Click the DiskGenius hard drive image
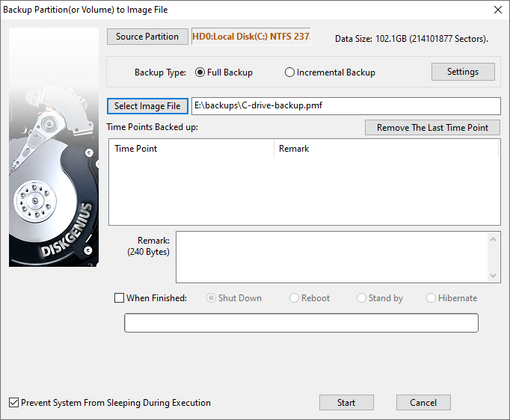510x420 pixels. click(54, 147)
